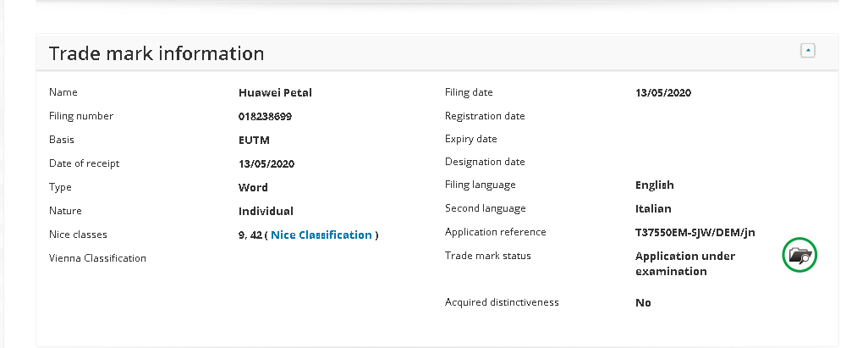The width and height of the screenshot is (868, 348).
Task: Click the Acquired distinctiveness No value
Action: (x=643, y=302)
